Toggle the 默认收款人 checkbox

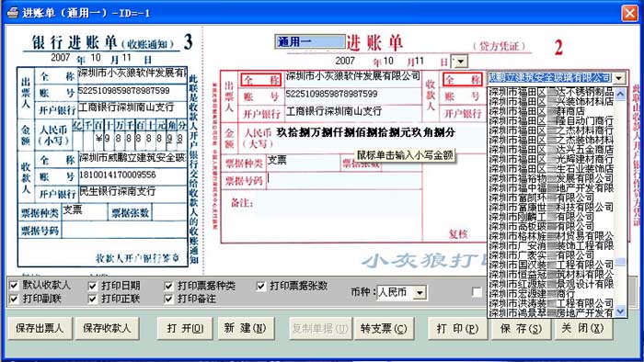14,285
